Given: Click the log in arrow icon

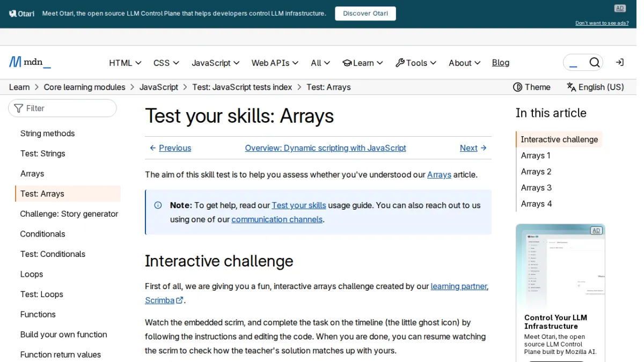Looking at the screenshot, I should click(x=619, y=63).
